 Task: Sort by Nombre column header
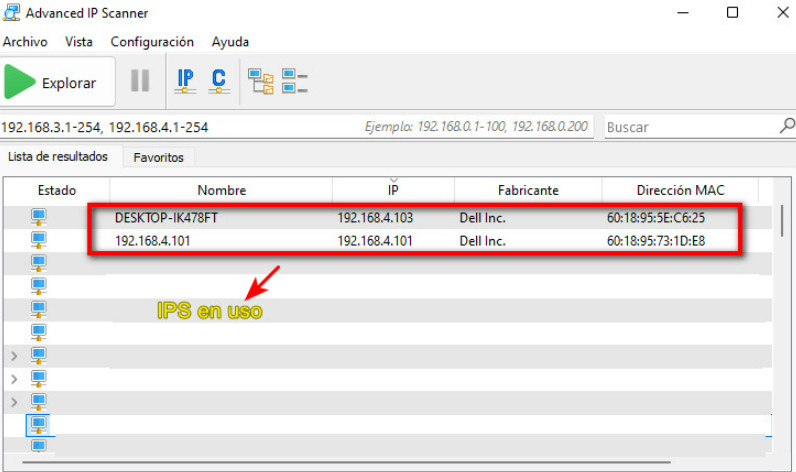click(x=221, y=190)
